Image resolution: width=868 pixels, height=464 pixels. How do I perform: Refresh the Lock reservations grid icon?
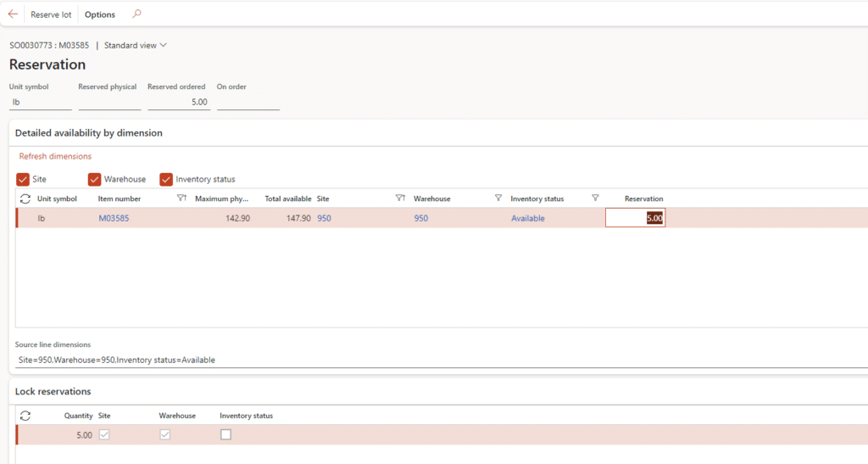coord(25,416)
